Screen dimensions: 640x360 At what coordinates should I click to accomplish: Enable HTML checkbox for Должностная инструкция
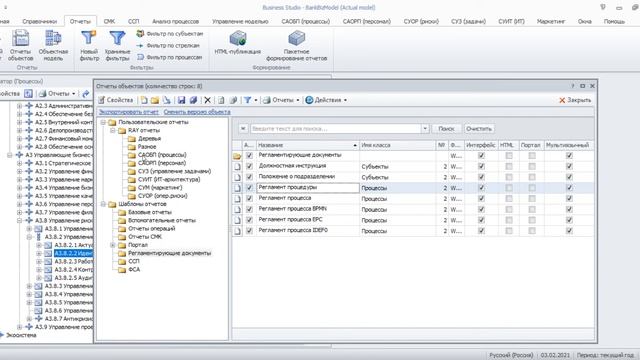pyautogui.click(x=509, y=166)
